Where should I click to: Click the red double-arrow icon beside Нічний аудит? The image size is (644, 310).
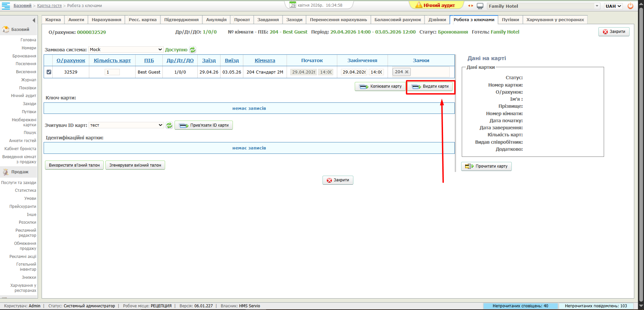click(x=470, y=6)
